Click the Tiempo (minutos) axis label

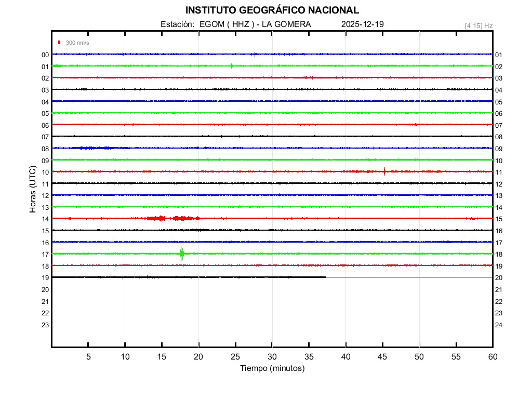(272, 368)
